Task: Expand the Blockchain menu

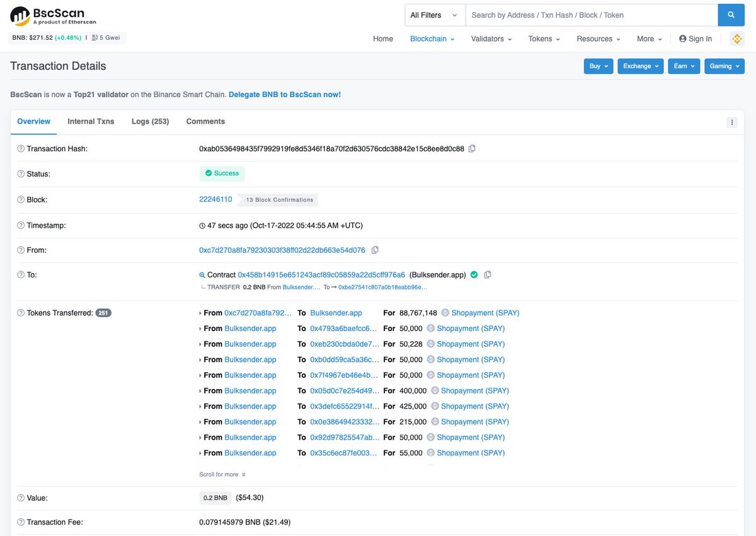Action: (x=432, y=39)
